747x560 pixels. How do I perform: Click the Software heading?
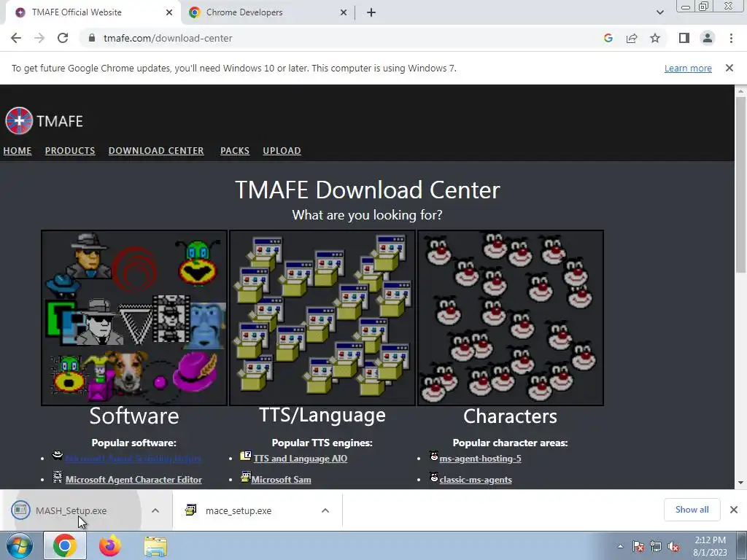coord(134,416)
